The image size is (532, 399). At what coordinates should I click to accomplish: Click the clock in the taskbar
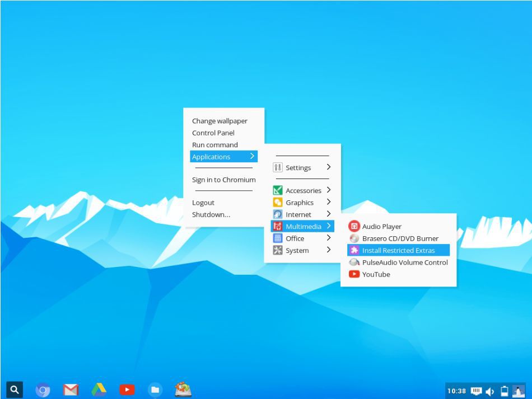[x=456, y=391]
